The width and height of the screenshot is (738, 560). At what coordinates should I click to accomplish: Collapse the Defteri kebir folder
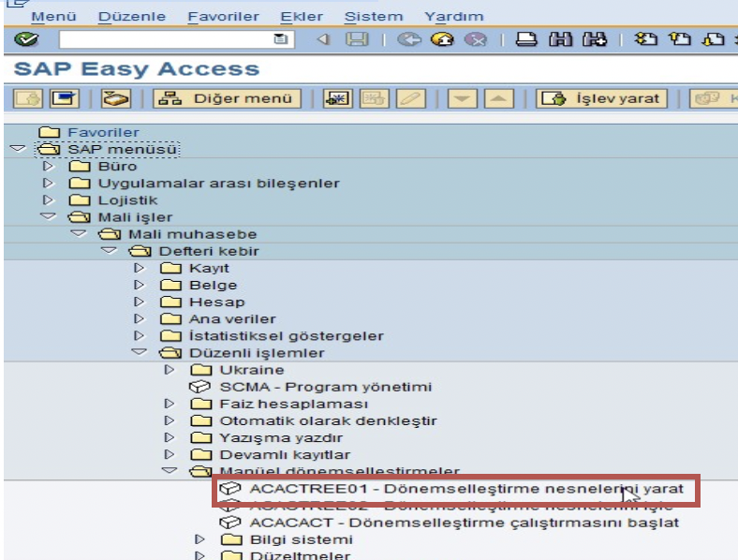click(x=109, y=250)
